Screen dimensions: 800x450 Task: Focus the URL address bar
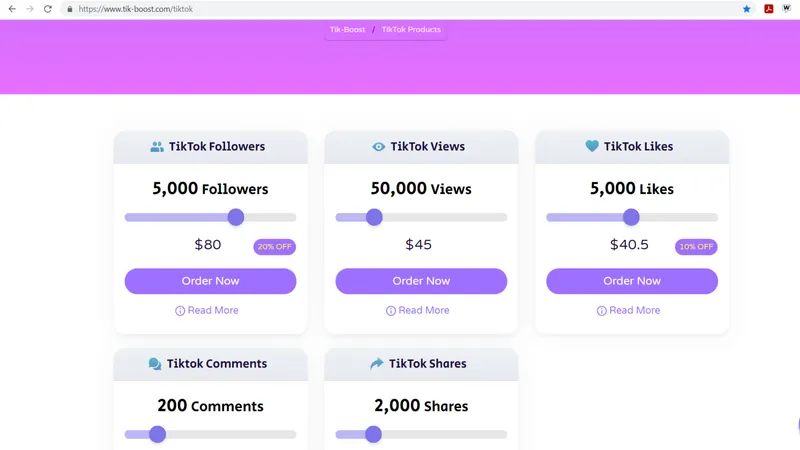[400, 9]
